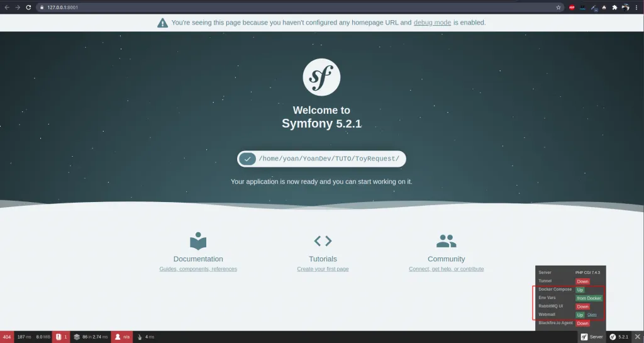Open the Webmail link in server panel

[592, 315]
